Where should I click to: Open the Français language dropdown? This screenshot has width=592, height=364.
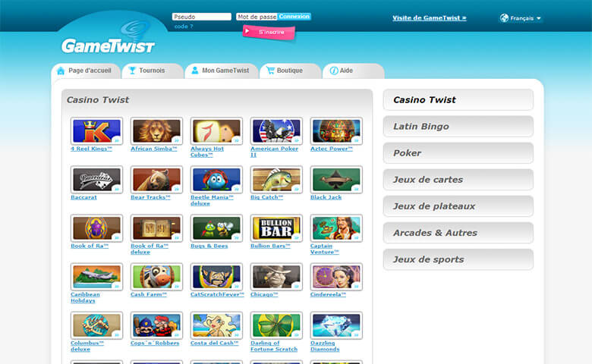[521, 17]
